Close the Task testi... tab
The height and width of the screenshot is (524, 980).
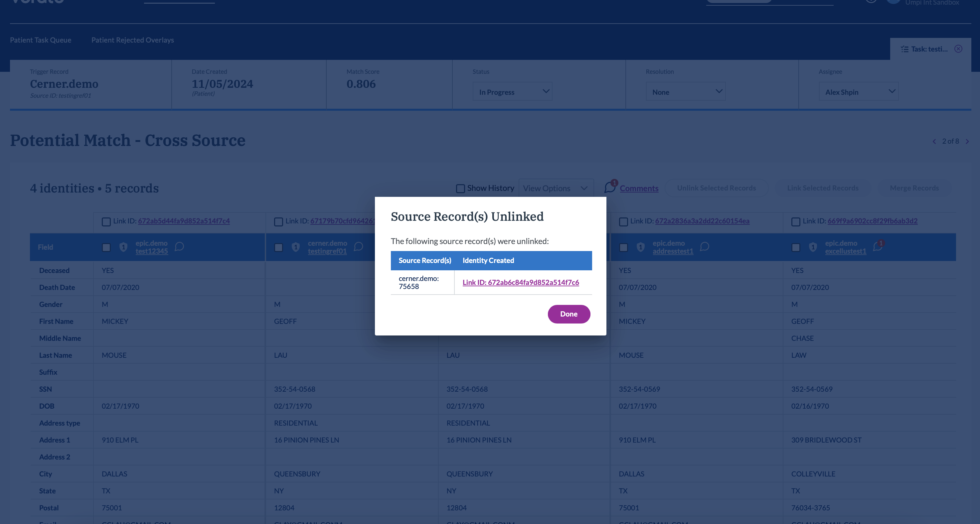(x=958, y=49)
